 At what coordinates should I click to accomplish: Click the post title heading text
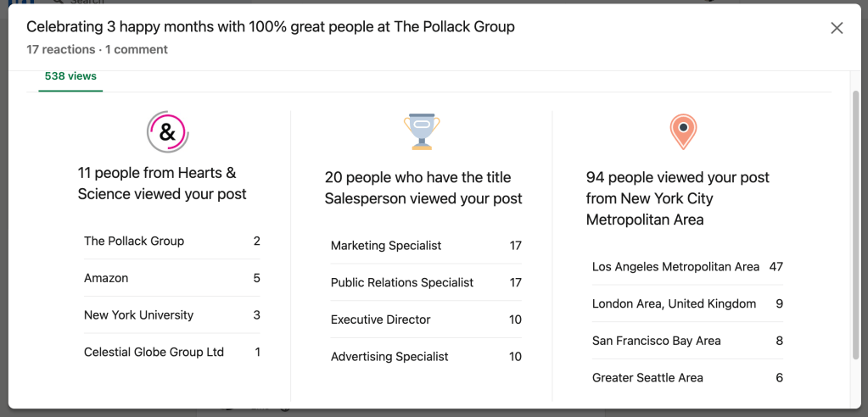tap(270, 27)
